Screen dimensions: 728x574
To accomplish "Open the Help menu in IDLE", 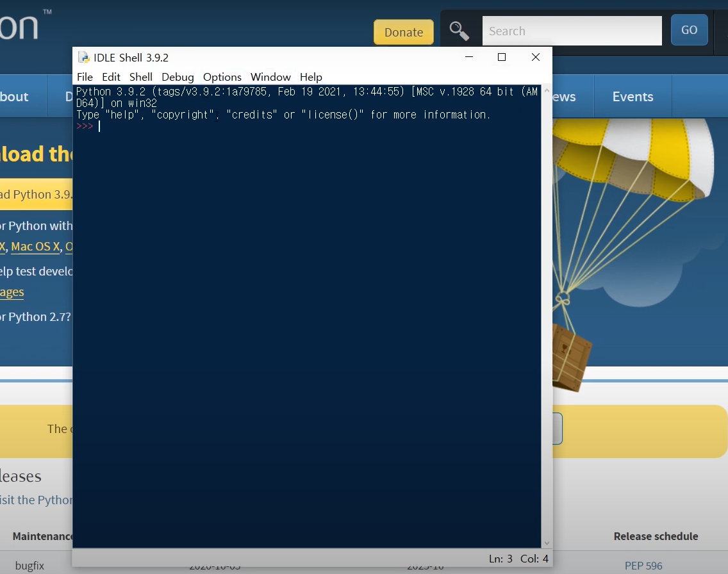I will click(311, 77).
